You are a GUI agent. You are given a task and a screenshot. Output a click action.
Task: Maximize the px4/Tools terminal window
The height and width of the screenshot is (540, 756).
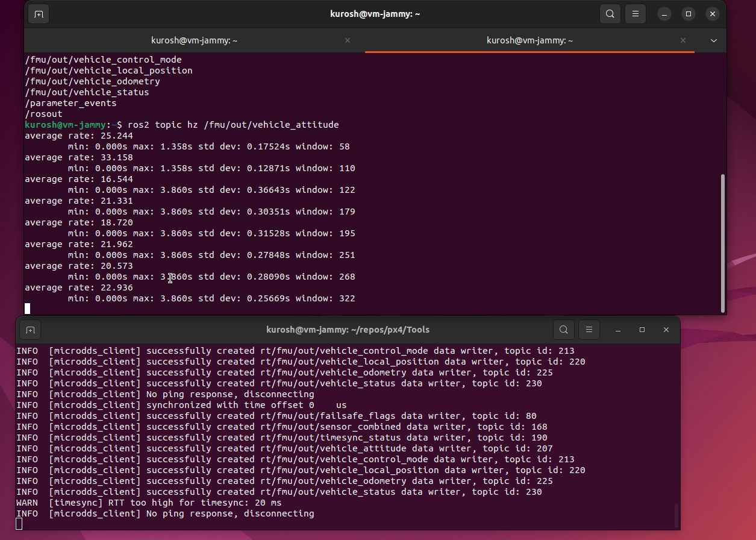point(642,330)
